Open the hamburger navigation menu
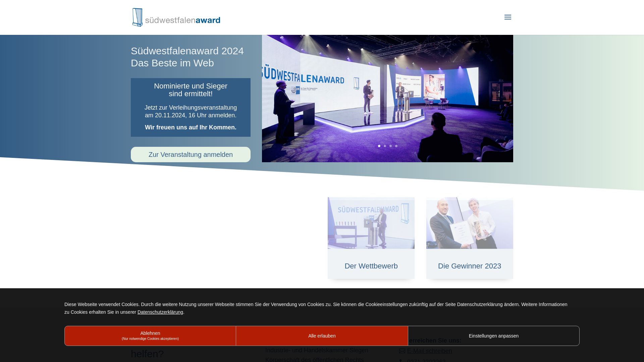Screen dimensions: 644x362 [507, 17]
